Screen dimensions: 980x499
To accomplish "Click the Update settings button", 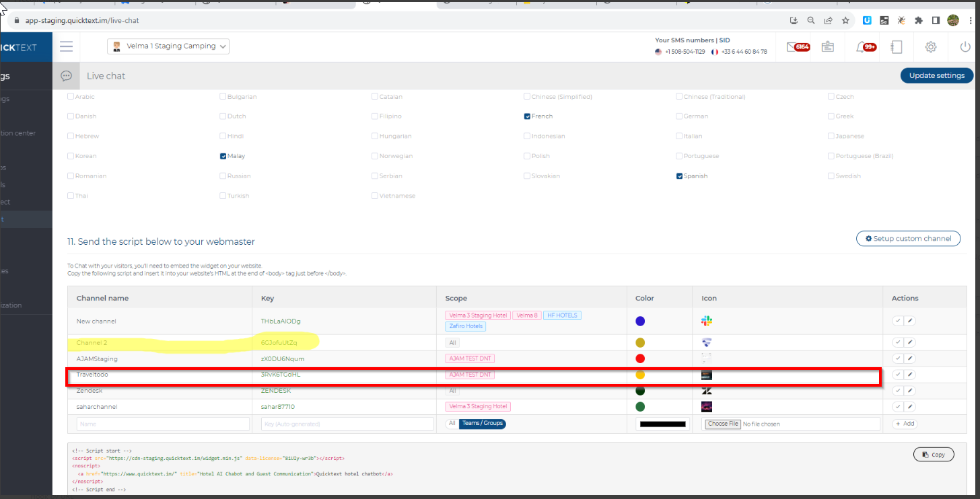I will (936, 75).
